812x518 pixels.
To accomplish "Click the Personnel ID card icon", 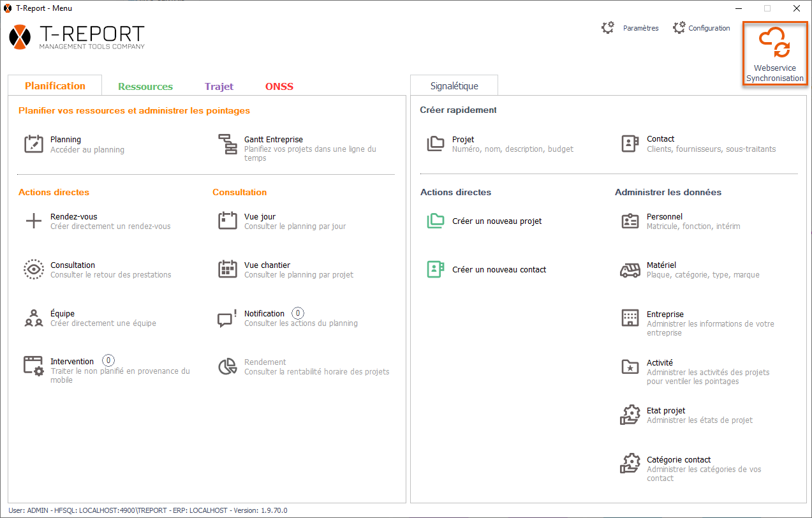I will (x=630, y=221).
